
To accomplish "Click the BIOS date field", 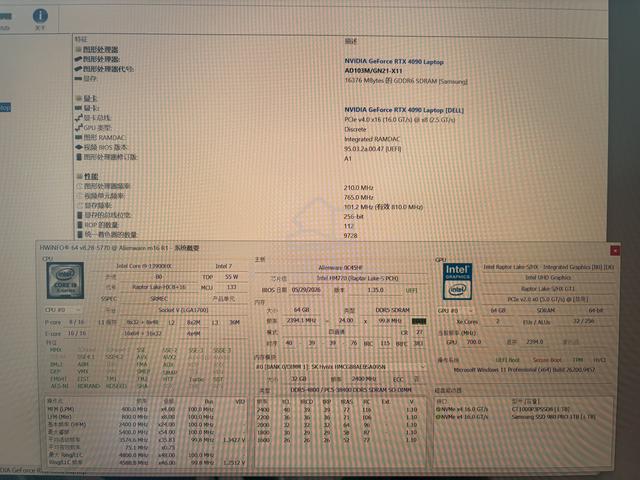I will 307,290.
